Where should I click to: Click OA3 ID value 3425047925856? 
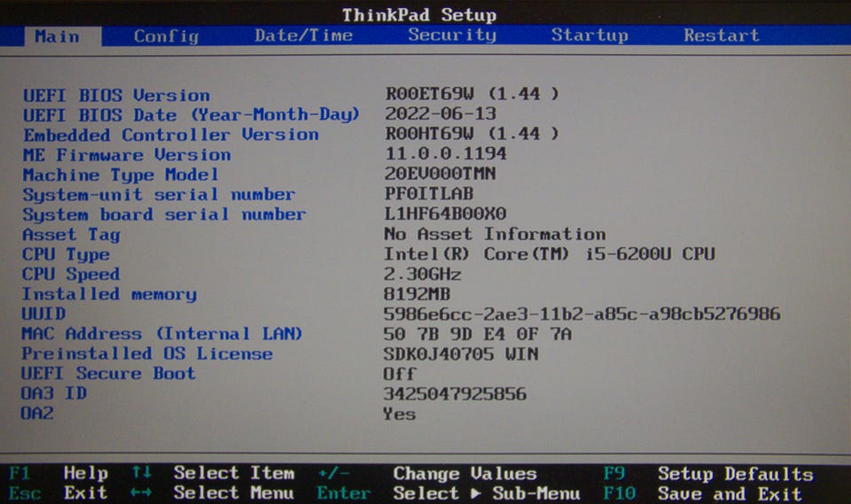pyautogui.click(x=455, y=394)
